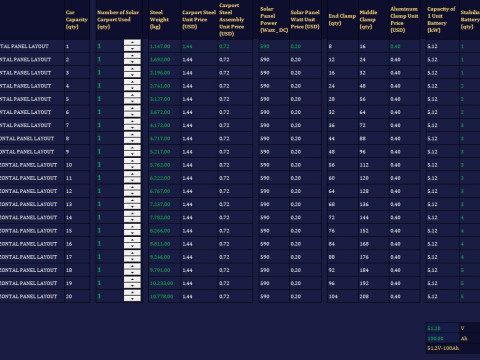Increase solar carport quantity for car capacity 10
The height and width of the screenshot is (360, 480).
click(132, 161)
